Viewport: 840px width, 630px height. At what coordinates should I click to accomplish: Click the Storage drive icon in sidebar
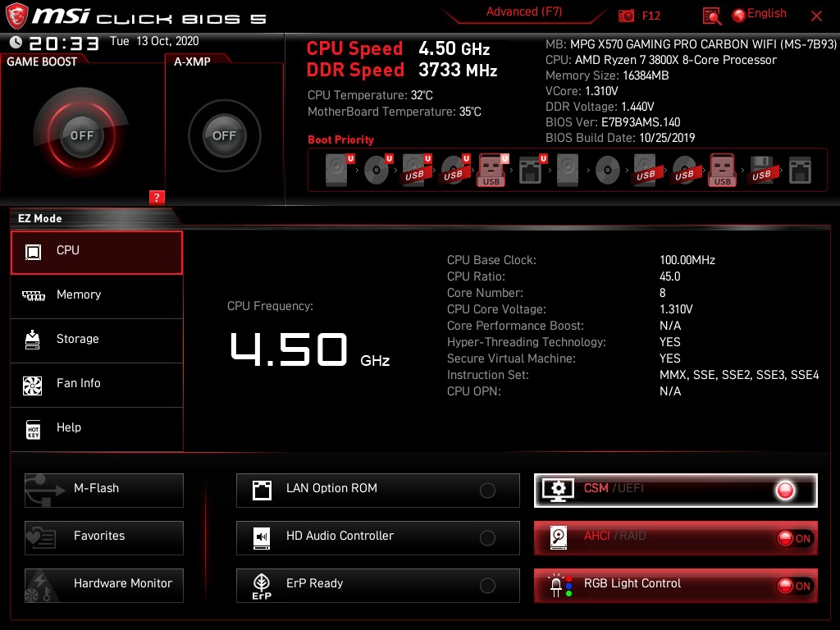[33, 340]
